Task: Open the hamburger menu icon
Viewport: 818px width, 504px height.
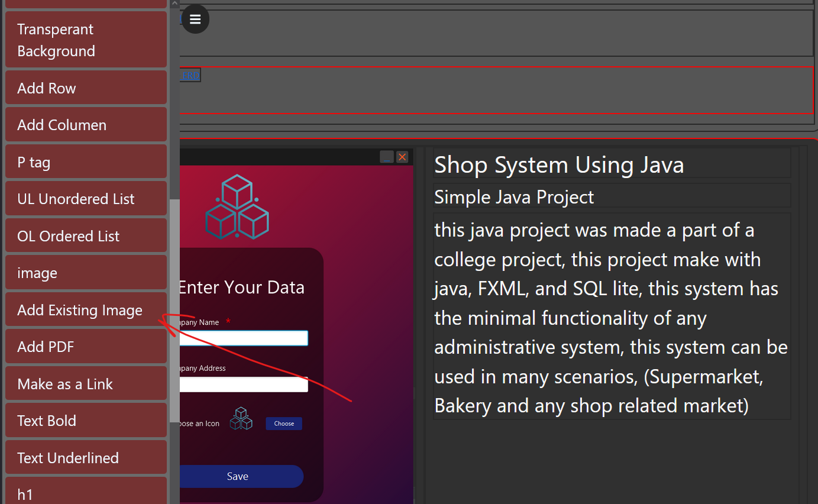Action: pos(195,20)
